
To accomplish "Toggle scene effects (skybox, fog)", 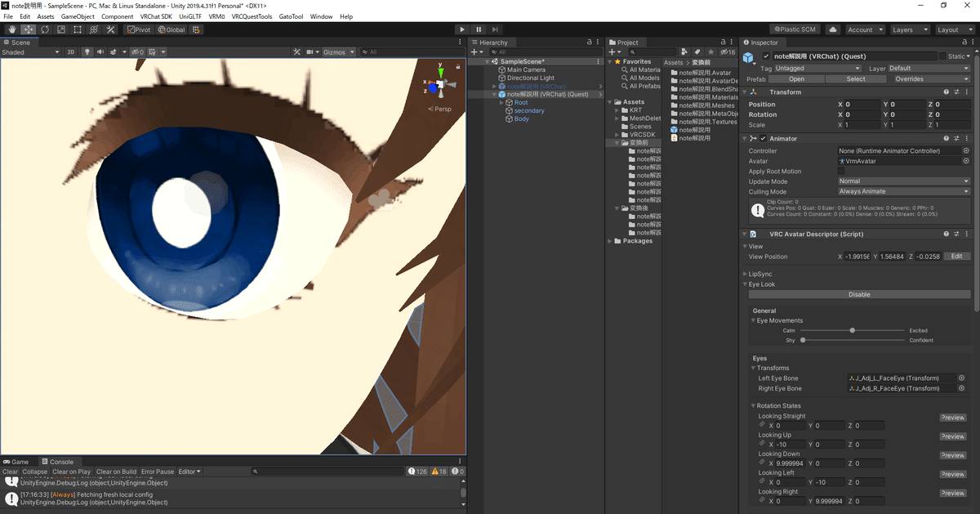I will 112,51.
